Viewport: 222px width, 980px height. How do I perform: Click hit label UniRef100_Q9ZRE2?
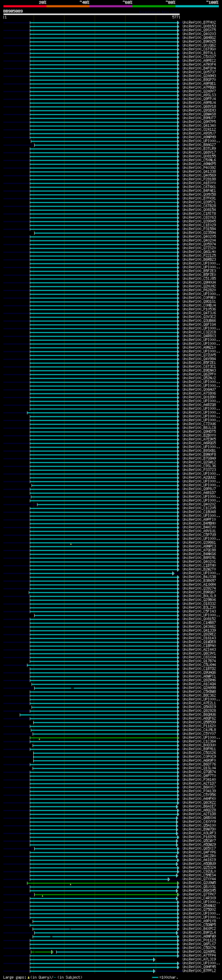pos(199,634)
